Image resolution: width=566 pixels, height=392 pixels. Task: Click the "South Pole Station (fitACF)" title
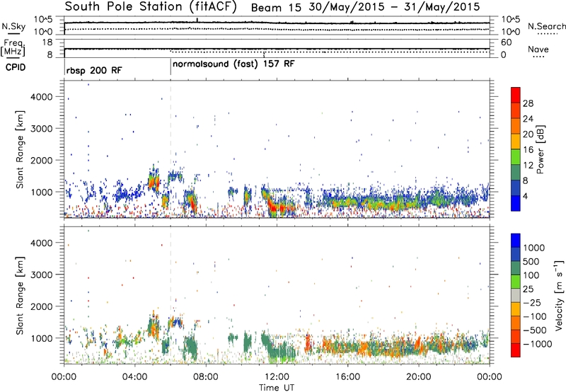click(x=151, y=7)
